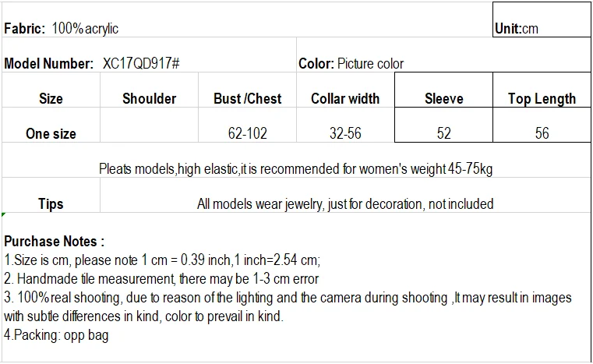This screenshot has width=593, height=364.
Task: Select the Tips label cell
Action: (51, 195)
